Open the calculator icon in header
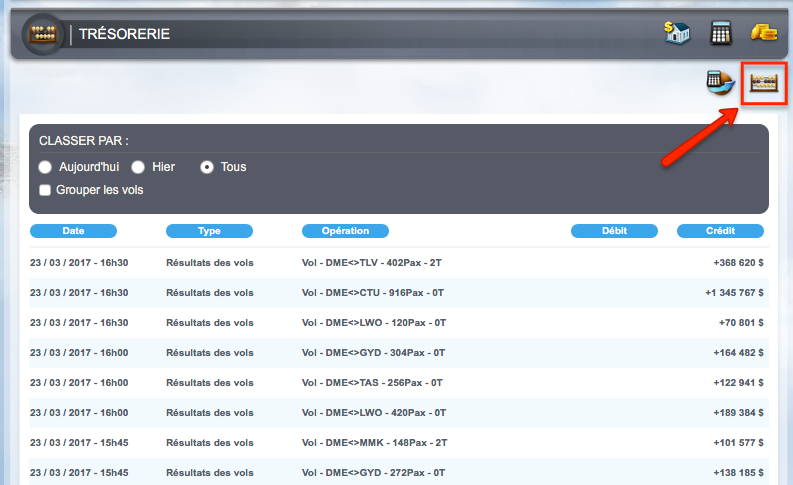Viewport: 793px width, 485px height. (x=721, y=33)
